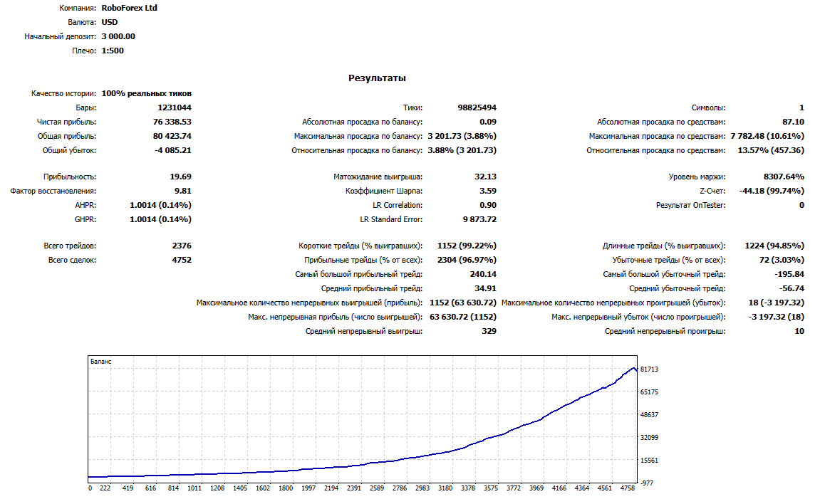The width and height of the screenshot is (820, 504).
Task: Click the Коэффициент Шарпа label
Action: [384, 191]
